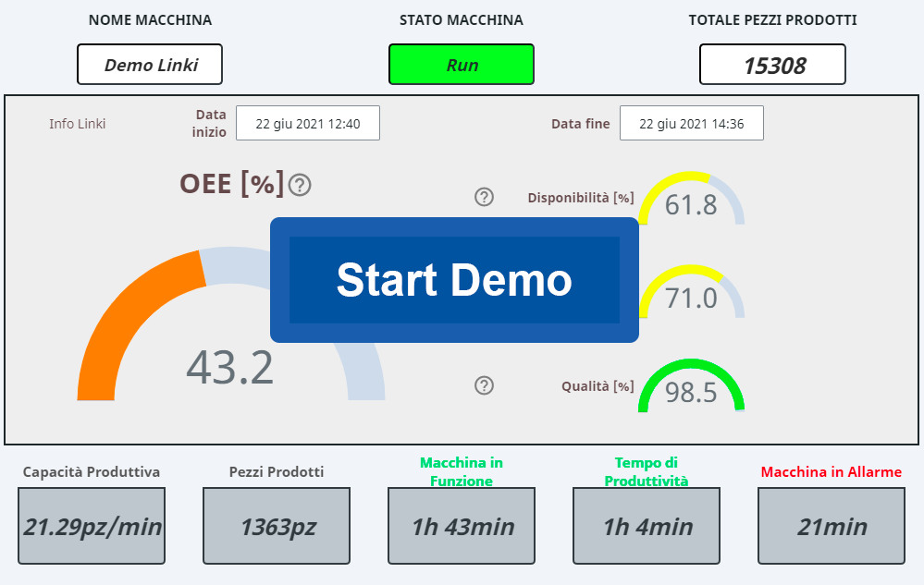Click the OEE [%] title text
This screenshot has height=585, width=924.
click(x=232, y=184)
